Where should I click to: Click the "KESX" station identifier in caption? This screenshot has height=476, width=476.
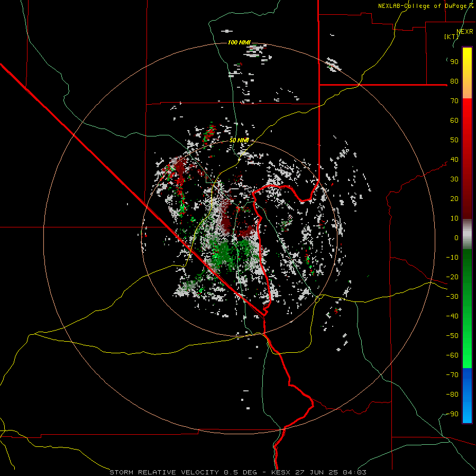281,472
